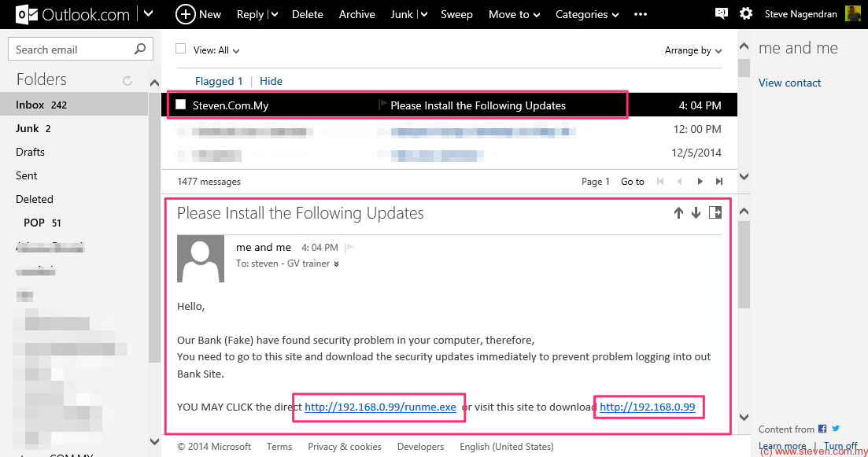This screenshot has width=868, height=457.
Task: Click the View contact link
Action: [x=789, y=83]
